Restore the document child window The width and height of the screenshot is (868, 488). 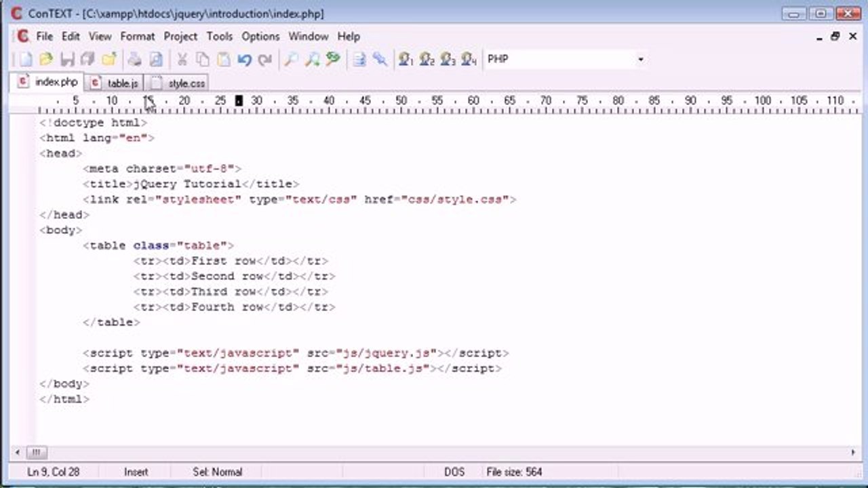[x=835, y=37]
